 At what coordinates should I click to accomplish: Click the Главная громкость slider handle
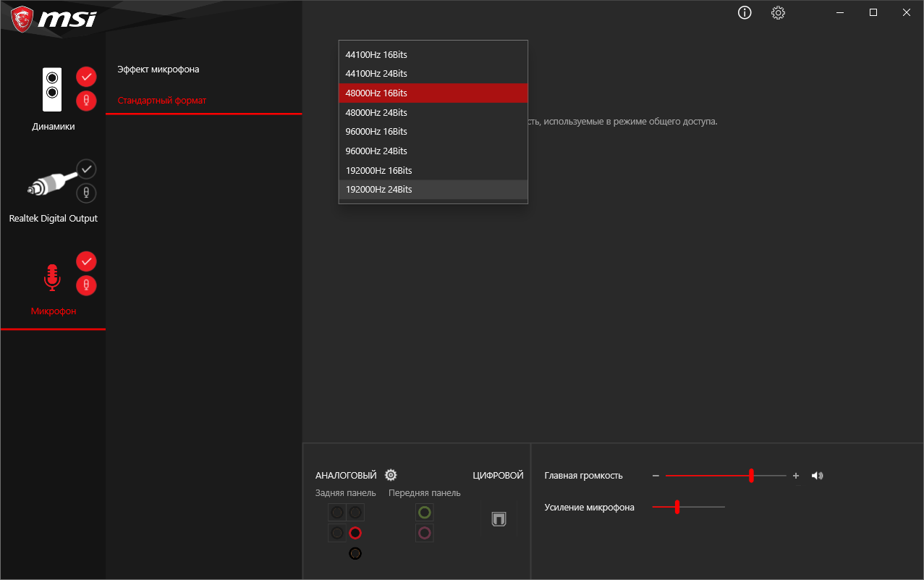[x=751, y=476]
